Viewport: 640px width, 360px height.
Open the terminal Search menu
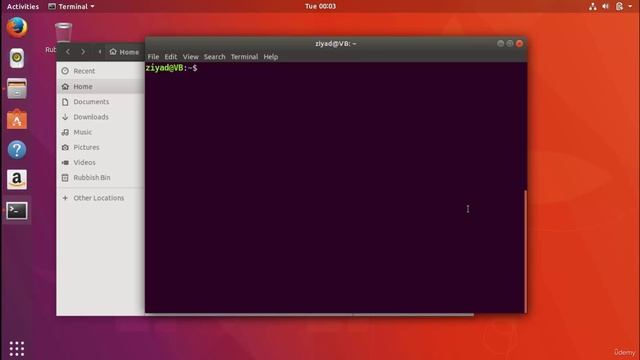pos(215,57)
